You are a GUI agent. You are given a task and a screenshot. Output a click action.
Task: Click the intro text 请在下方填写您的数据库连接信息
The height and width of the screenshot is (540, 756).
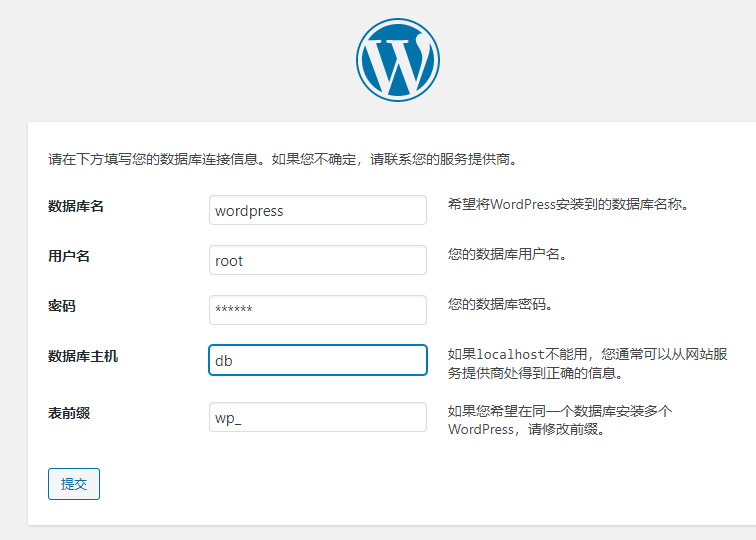click(155, 159)
